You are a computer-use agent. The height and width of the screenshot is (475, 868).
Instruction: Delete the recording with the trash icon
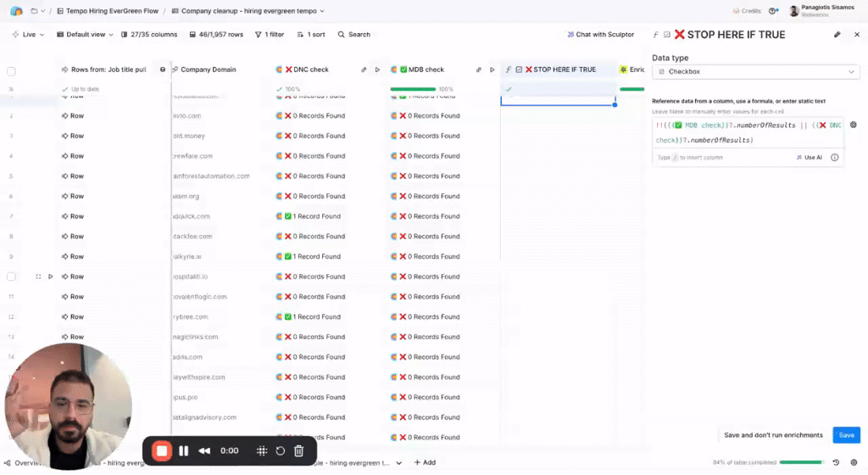(x=299, y=451)
